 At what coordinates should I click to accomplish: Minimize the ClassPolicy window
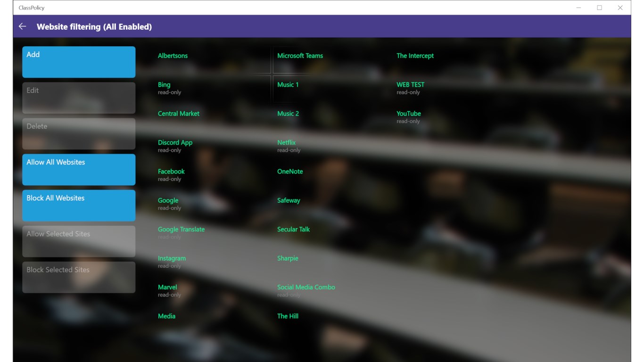tap(578, 8)
